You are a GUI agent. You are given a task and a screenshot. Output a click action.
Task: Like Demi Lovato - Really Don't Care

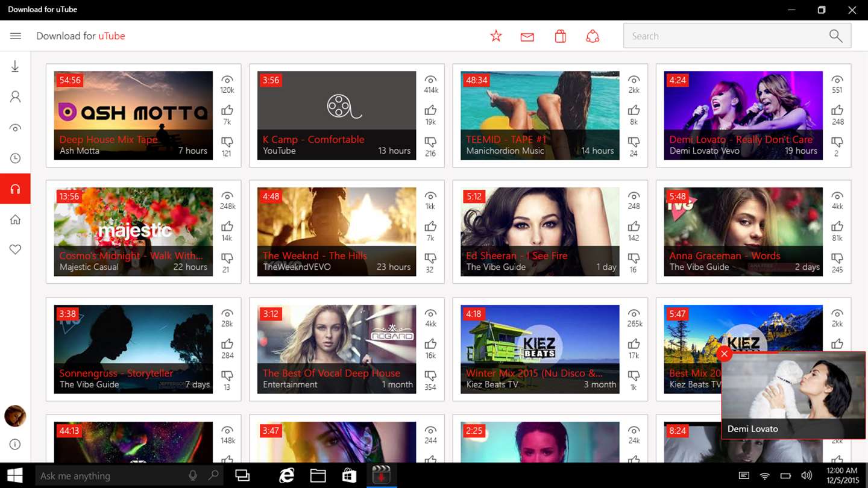click(837, 110)
